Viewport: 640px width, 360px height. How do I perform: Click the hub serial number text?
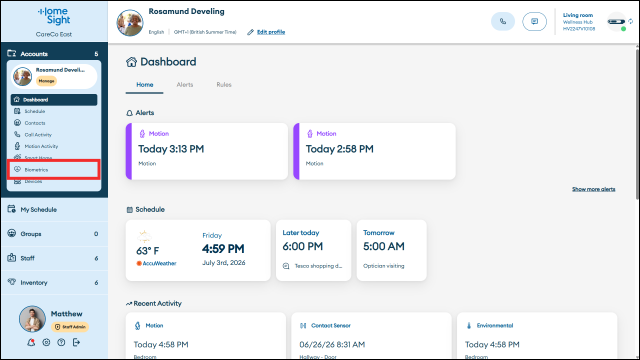pyautogui.click(x=579, y=29)
